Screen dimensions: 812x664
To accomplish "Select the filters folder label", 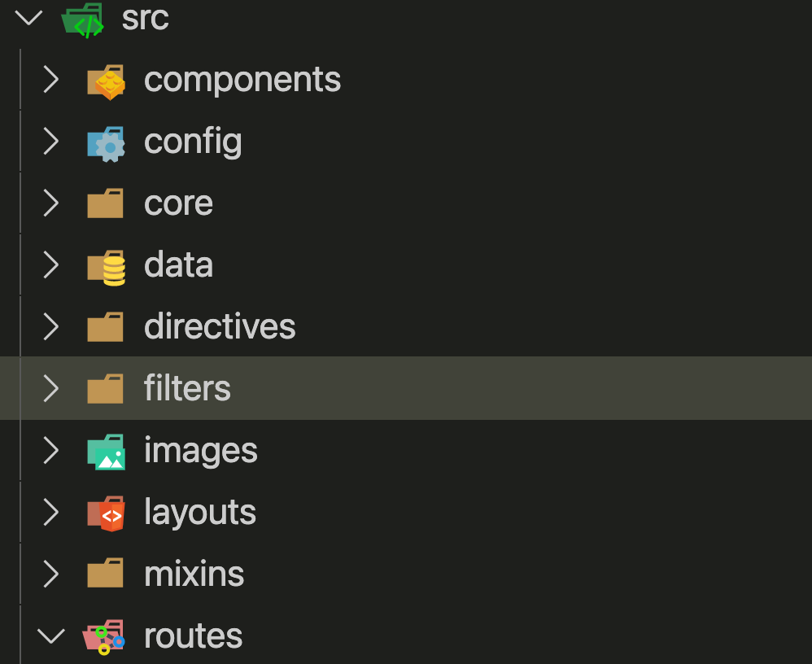I will pos(187,388).
